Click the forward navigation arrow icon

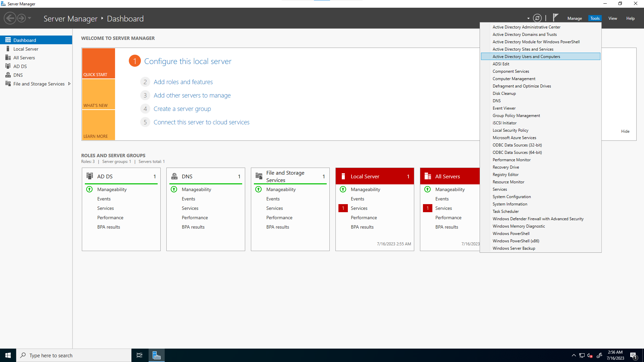21,18
